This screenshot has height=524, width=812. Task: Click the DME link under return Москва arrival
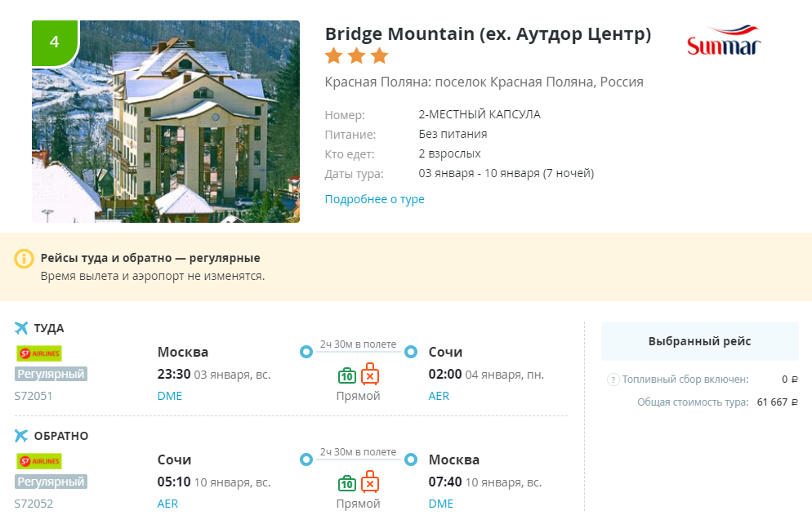[440, 504]
